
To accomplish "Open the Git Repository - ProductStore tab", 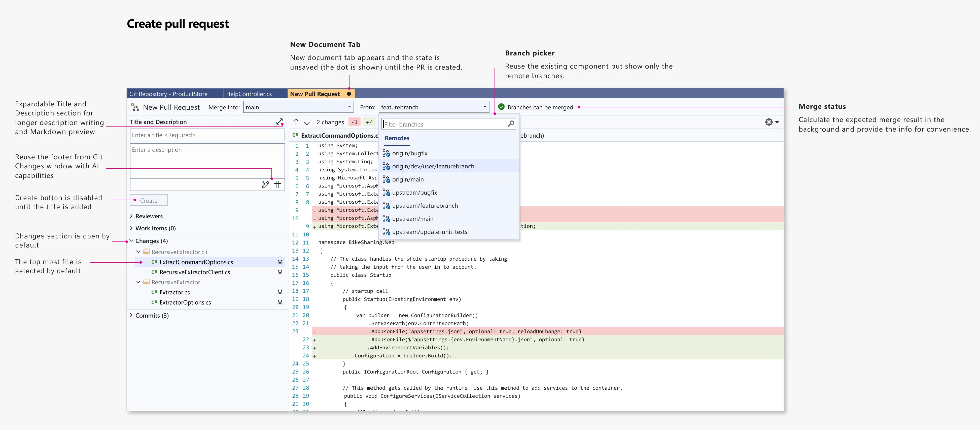I will pyautogui.click(x=168, y=94).
